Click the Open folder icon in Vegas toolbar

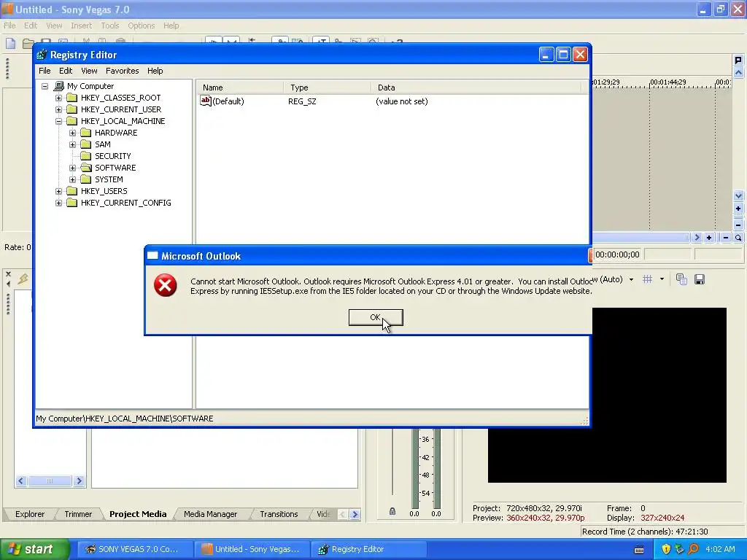[x=28, y=43]
